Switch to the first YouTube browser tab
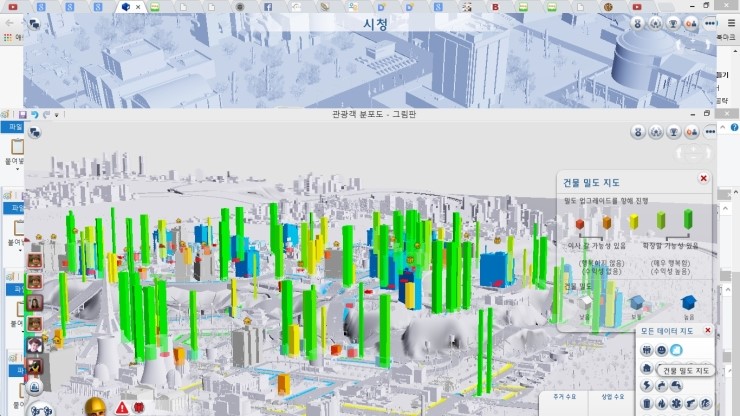This screenshot has height=416, width=740. [x=13, y=7]
